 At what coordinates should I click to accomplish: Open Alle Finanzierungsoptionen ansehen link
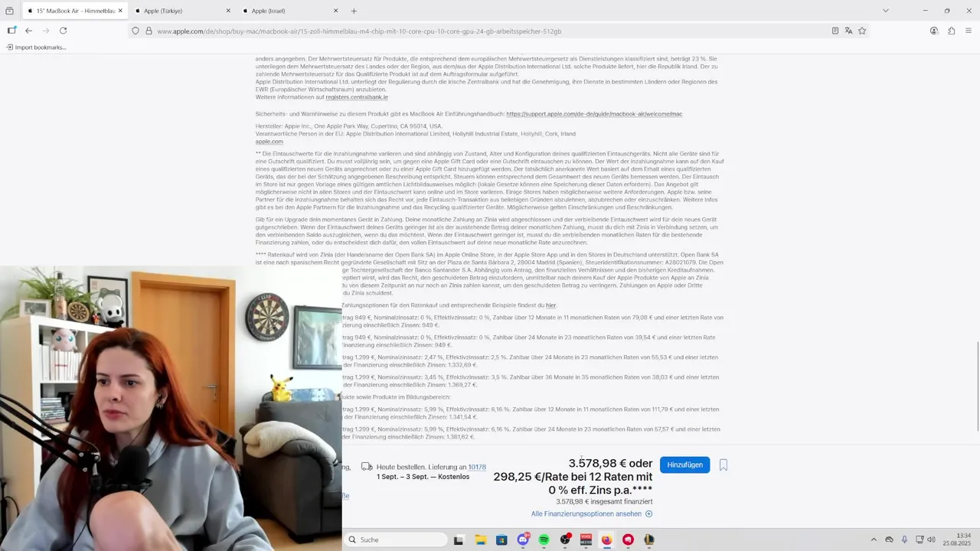[592, 514]
